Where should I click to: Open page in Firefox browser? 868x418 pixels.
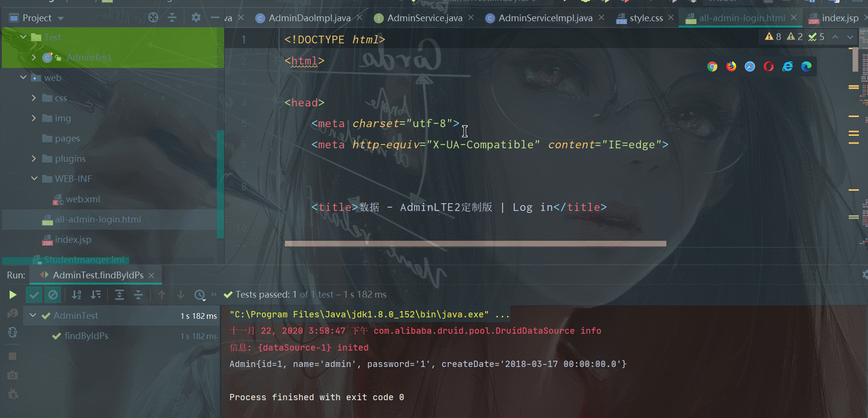tap(731, 66)
